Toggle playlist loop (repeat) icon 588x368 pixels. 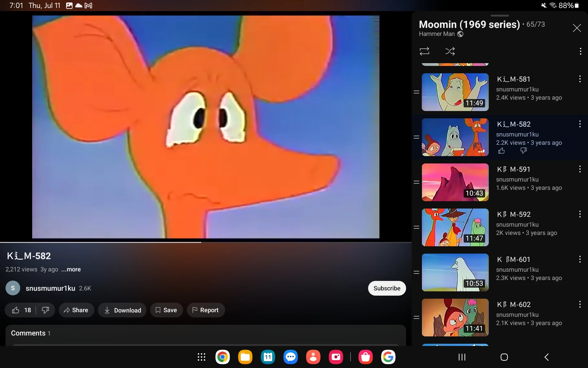[424, 51]
